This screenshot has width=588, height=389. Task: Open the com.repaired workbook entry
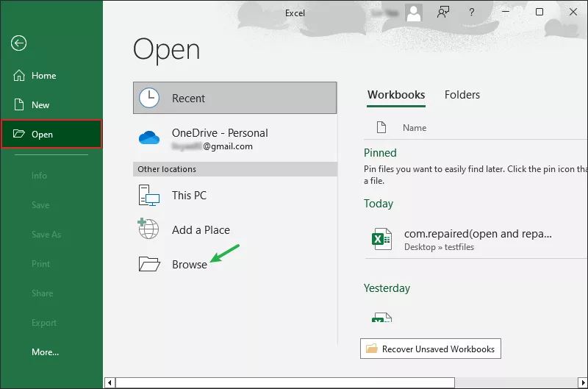click(476, 239)
